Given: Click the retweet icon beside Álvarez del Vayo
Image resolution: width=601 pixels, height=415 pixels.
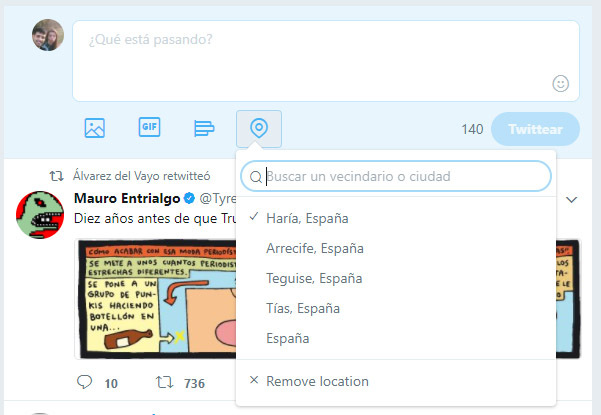Looking at the screenshot, I should click(56, 176).
